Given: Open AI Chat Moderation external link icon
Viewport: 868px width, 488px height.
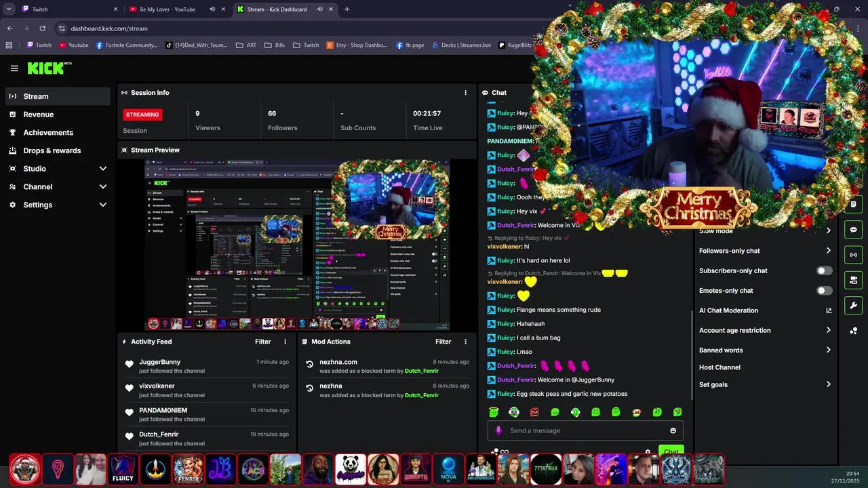Looking at the screenshot, I should (828, 310).
